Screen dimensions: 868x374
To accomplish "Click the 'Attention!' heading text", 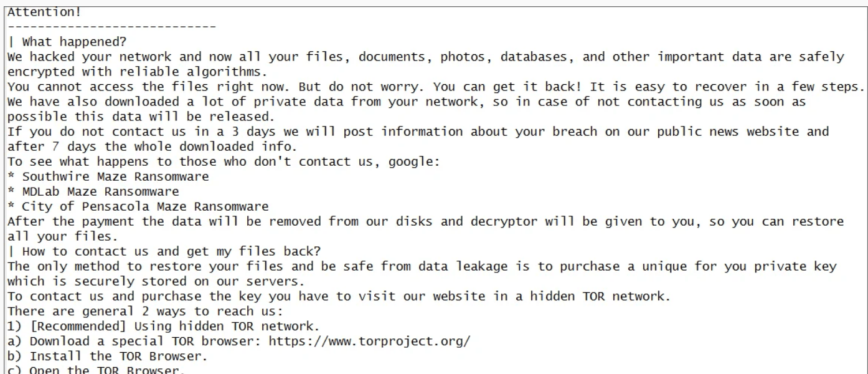I will 44,12.
